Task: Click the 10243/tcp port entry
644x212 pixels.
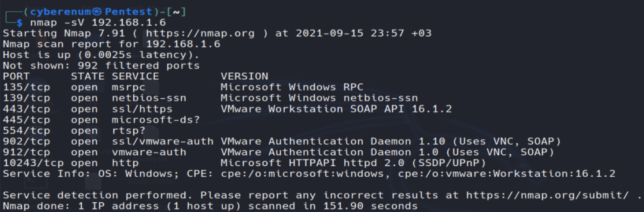Action: click(x=34, y=163)
